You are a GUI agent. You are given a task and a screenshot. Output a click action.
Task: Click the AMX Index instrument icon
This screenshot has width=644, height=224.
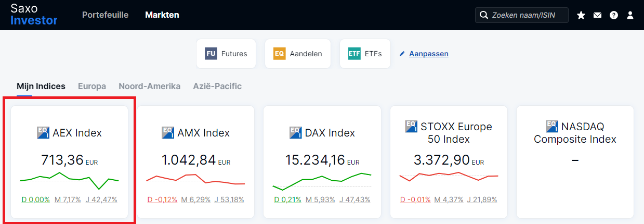coord(168,132)
